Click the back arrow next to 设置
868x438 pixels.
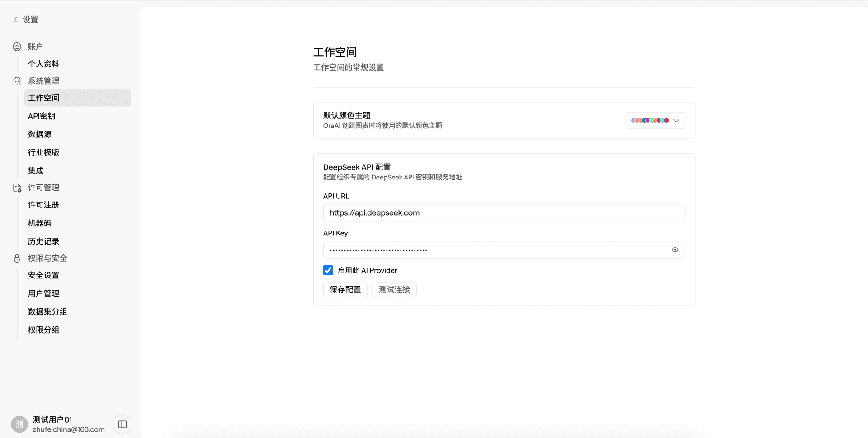click(x=15, y=19)
